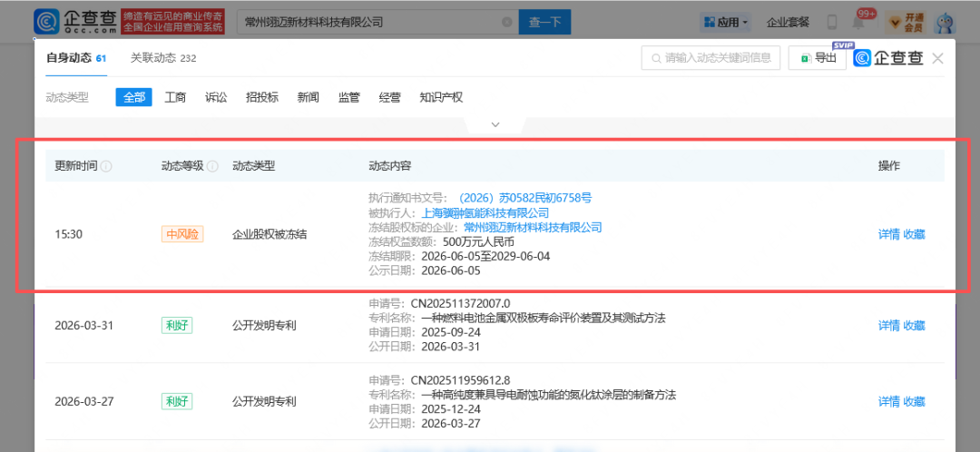Clear the search box with X icon
Screen dimensions: 980x452
coord(507,23)
